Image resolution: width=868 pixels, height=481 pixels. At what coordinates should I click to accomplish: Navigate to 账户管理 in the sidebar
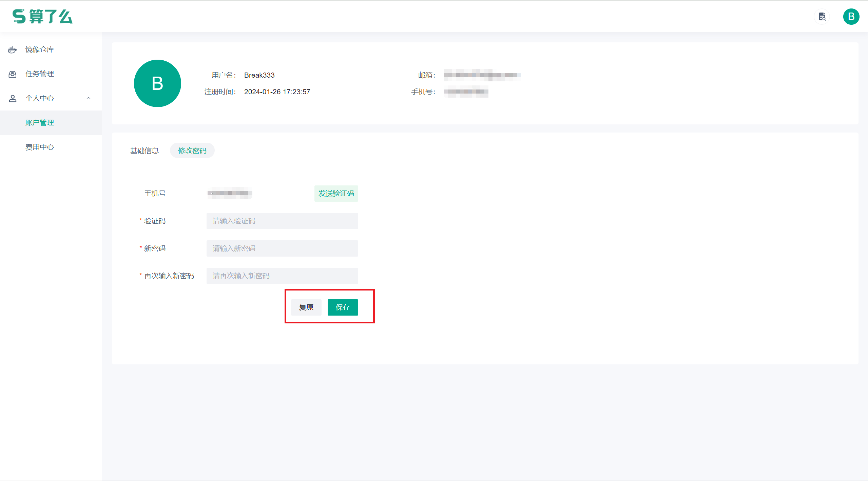pos(39,122)
